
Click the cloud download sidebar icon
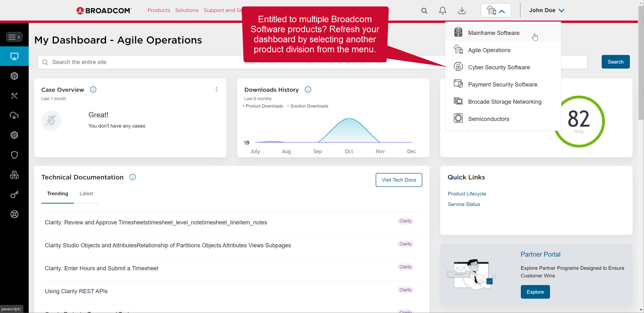14,115
